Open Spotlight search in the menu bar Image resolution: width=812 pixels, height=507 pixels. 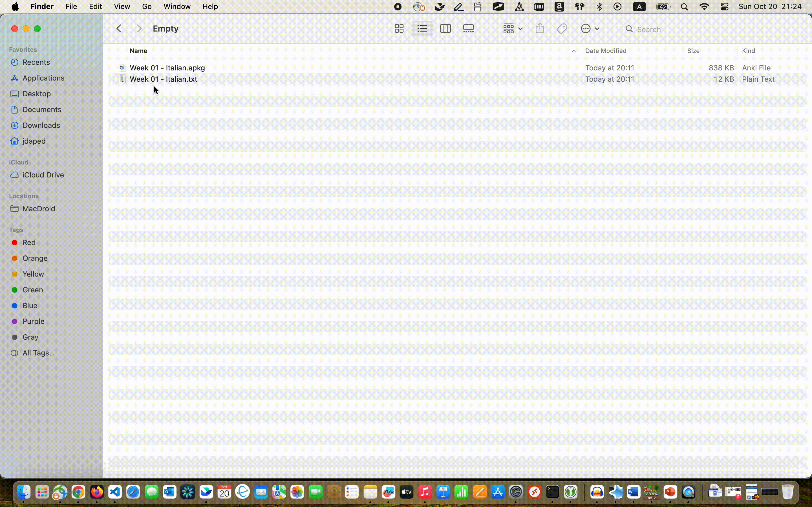[685, 7]
